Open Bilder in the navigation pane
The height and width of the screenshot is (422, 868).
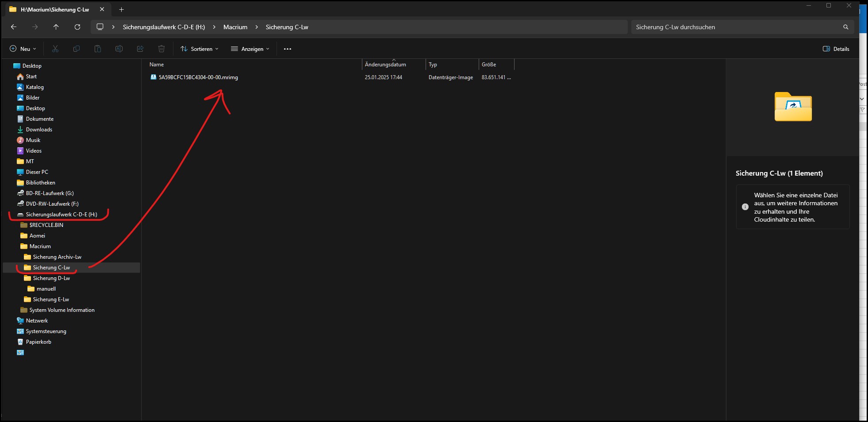[33, 98]
